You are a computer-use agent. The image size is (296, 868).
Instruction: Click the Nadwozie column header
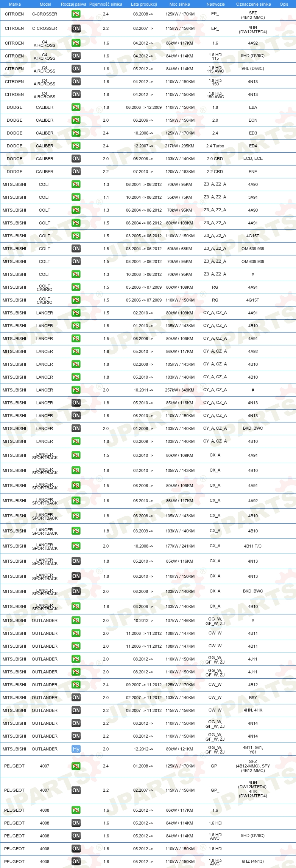[x=216, y=4]
